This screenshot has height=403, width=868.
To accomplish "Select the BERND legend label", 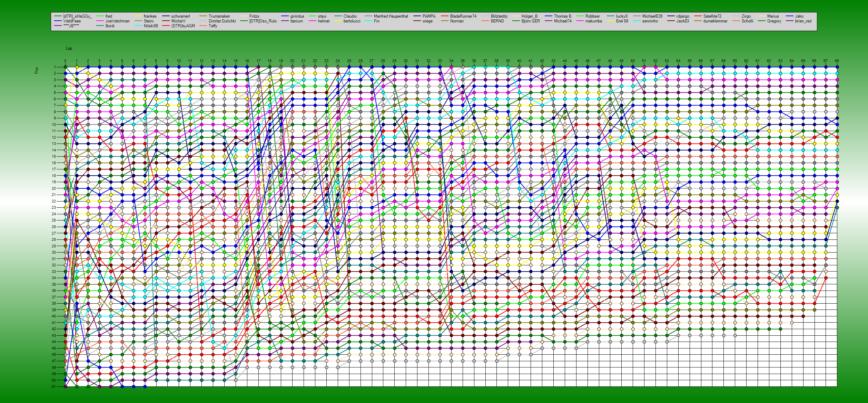I will pos(497,21).
